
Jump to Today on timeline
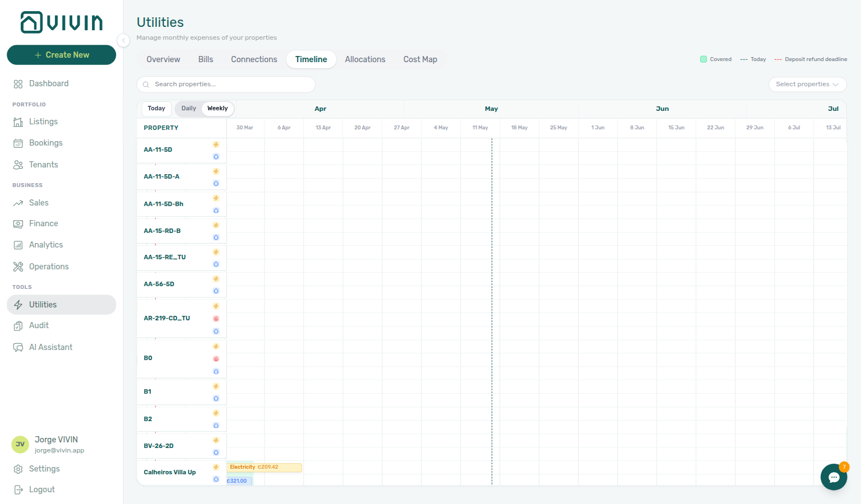click(x=156, y=109)
